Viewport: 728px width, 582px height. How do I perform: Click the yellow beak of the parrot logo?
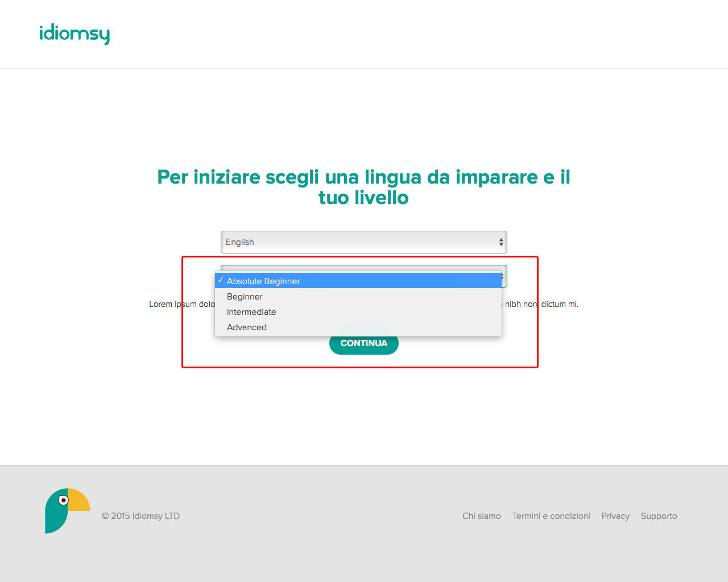[x=79, y=500]
